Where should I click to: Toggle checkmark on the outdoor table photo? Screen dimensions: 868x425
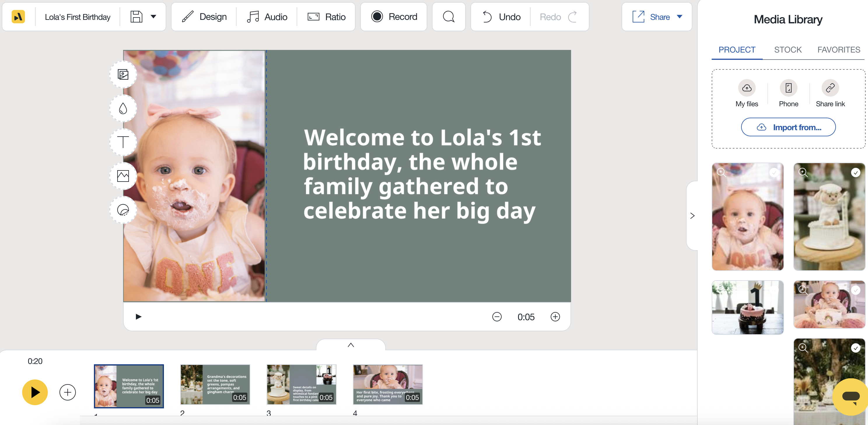[855, 348]
